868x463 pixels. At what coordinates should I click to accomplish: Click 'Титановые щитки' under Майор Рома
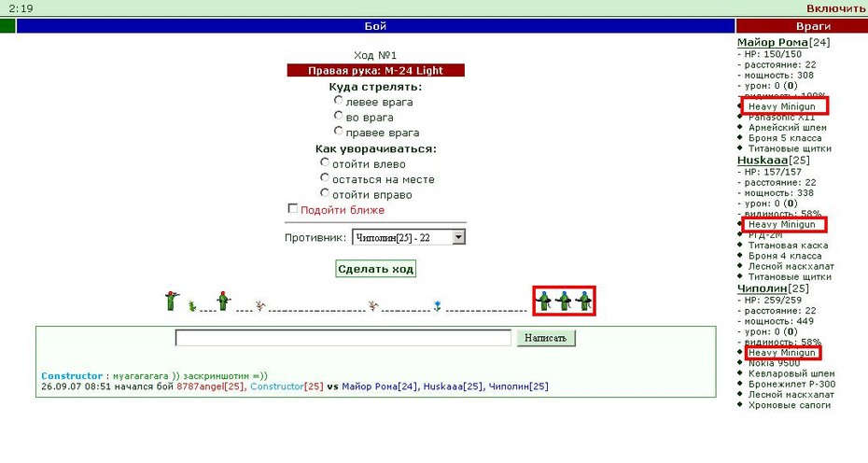tap(790, 148)
